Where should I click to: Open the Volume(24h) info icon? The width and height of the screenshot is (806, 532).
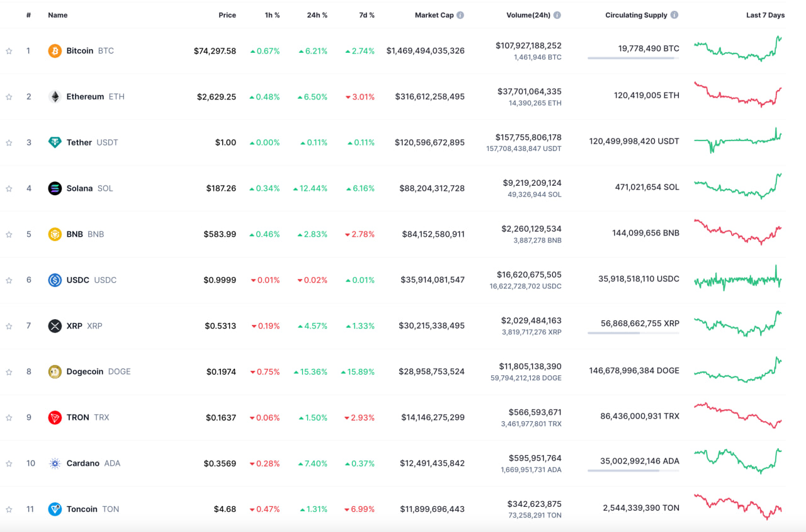[557, 15]
